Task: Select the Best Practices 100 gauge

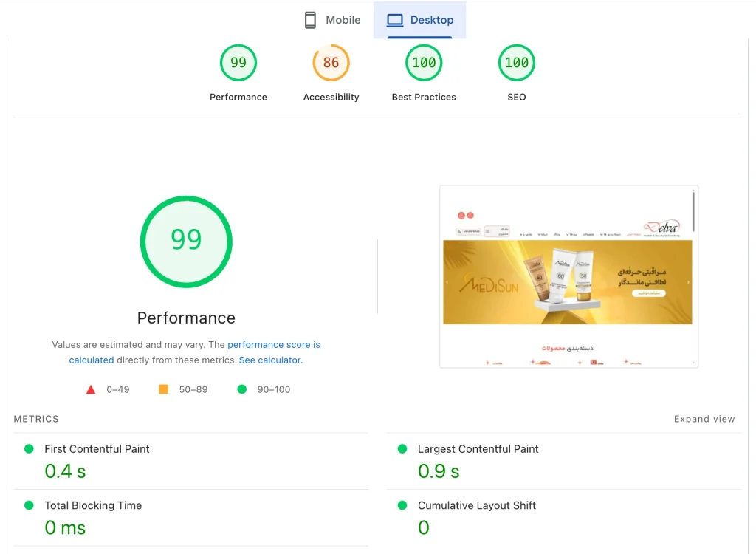Action: [424, 63]
